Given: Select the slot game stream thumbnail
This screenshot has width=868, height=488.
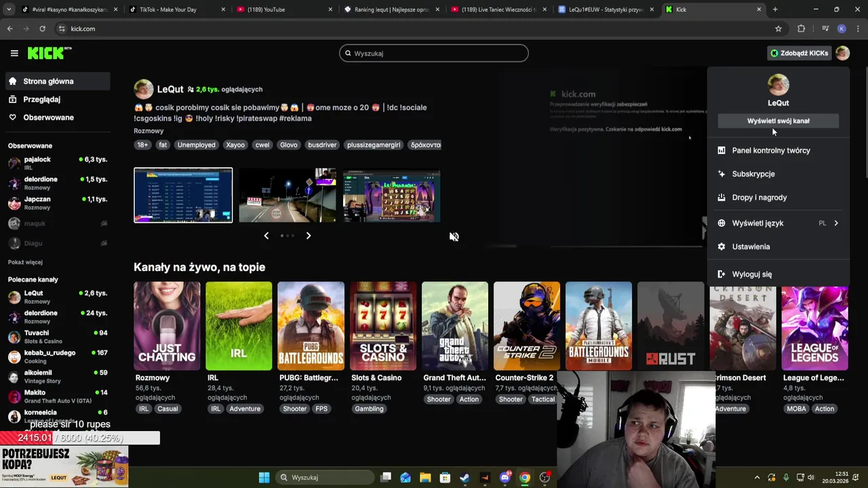Looking at the screenshot, I should click(391, 195).
